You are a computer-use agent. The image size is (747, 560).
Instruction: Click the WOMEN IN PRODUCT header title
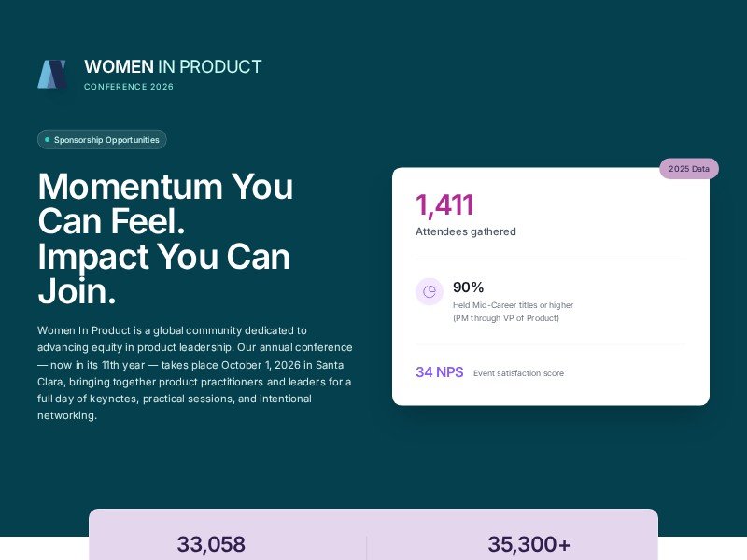(173, 66)
